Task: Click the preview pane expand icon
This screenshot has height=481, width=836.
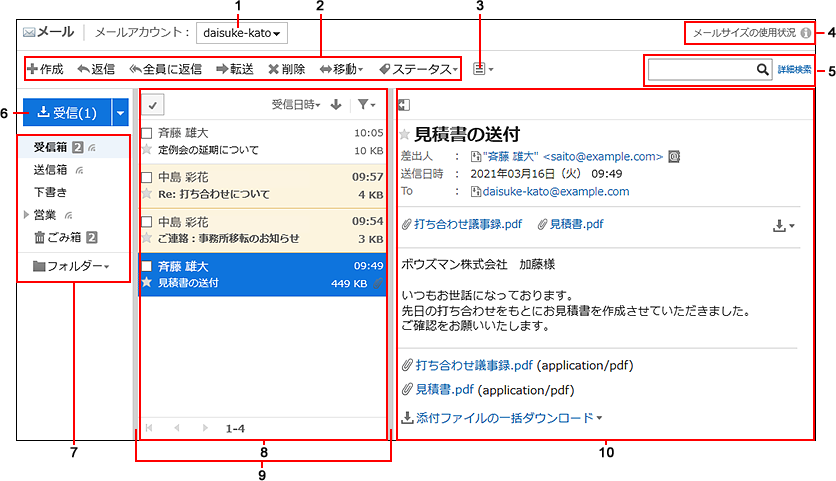Action: point(404,105)
